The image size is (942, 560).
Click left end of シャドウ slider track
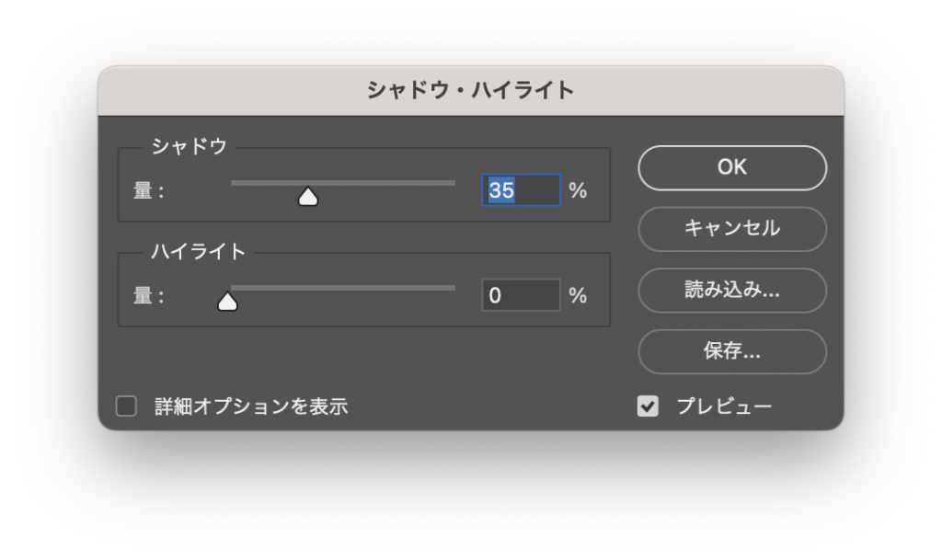[x=234, y=183]
